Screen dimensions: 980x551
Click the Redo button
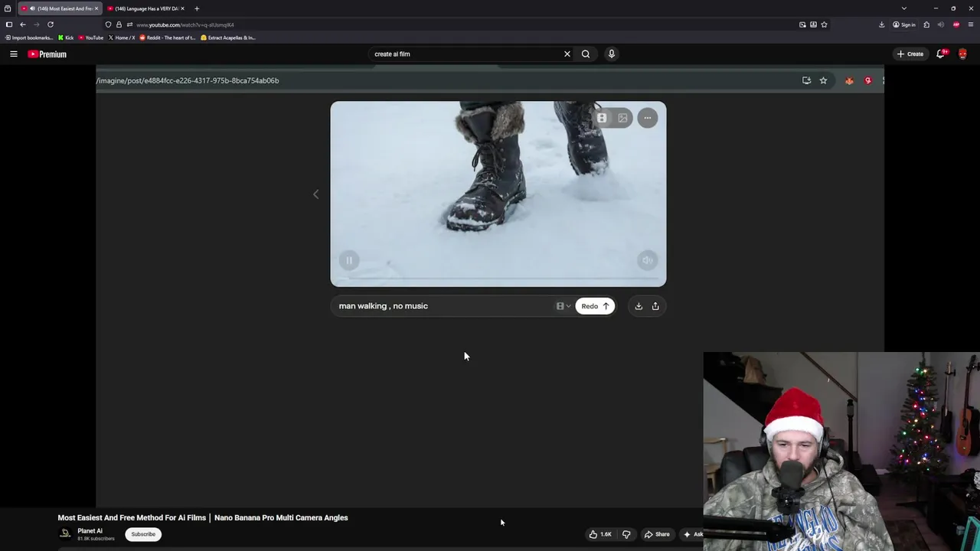[x=595, y=306]
